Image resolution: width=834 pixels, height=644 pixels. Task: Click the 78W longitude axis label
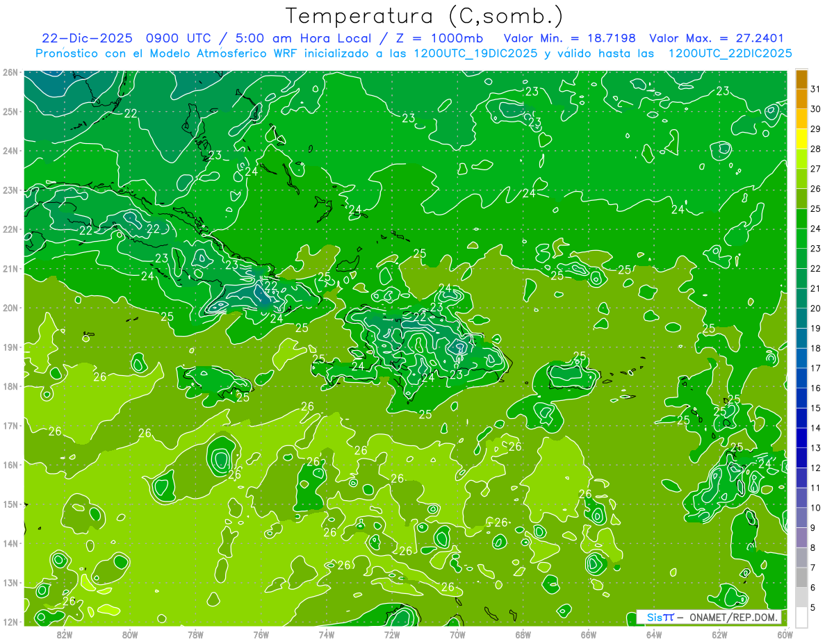pos(195,634)
